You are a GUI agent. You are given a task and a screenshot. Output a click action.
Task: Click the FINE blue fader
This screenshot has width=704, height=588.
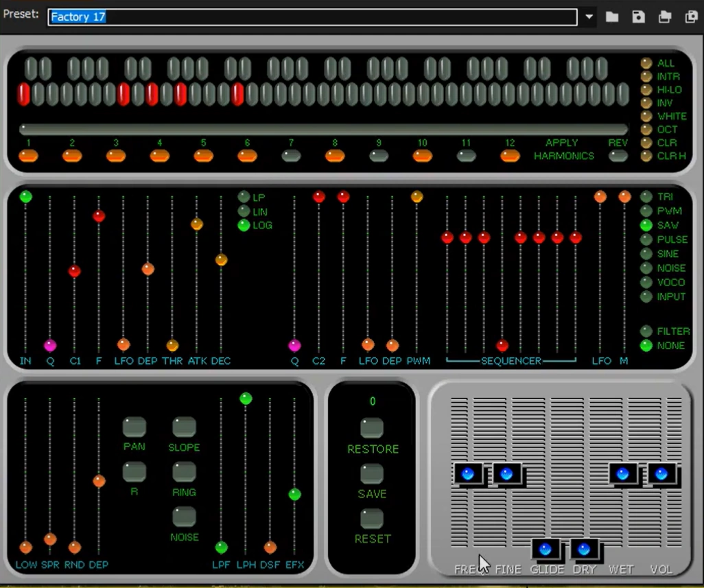click(507, 474)
